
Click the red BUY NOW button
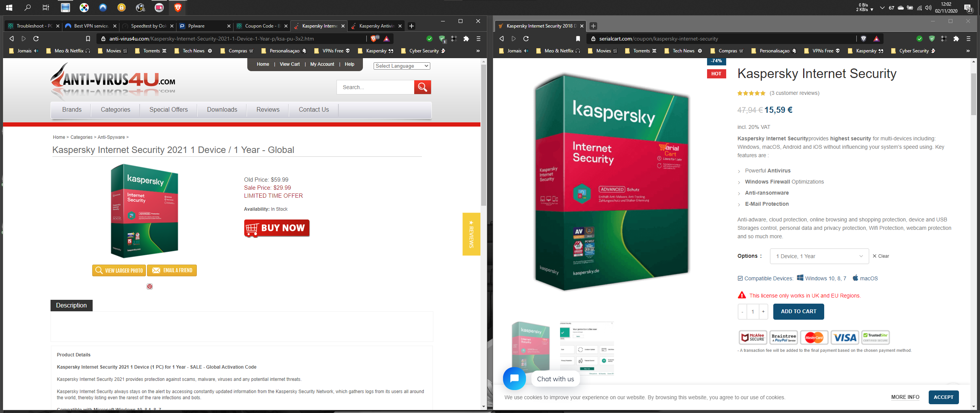click(277, 228)
